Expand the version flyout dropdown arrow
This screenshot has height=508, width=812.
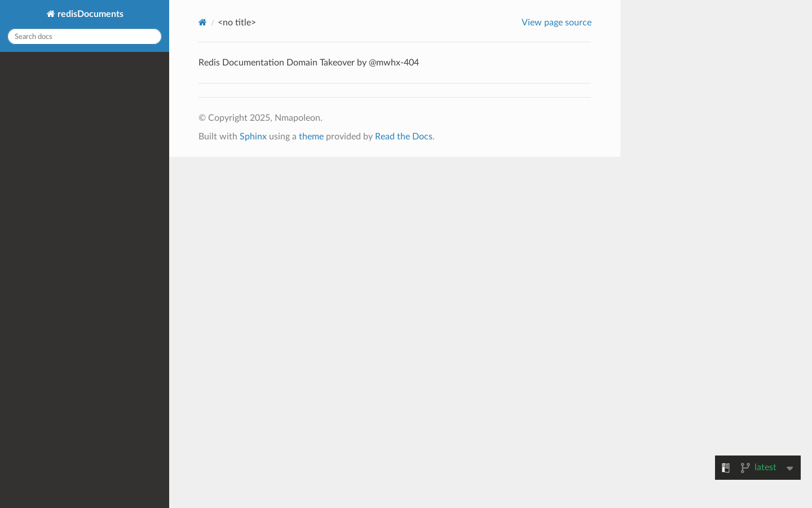(789, 468)
